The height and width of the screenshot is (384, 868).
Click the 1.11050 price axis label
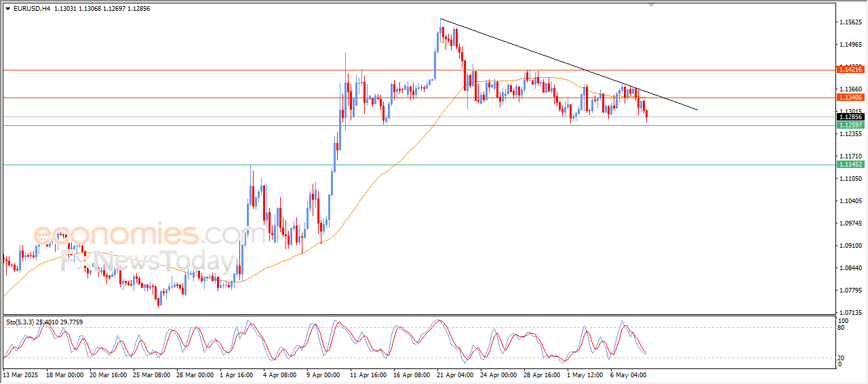[x=850, y=179]
